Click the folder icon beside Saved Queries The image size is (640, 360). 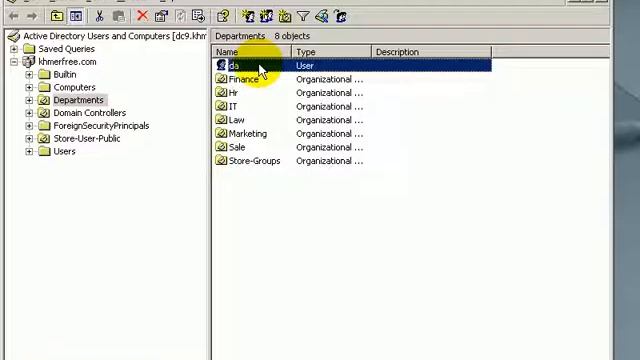point(29,49)
